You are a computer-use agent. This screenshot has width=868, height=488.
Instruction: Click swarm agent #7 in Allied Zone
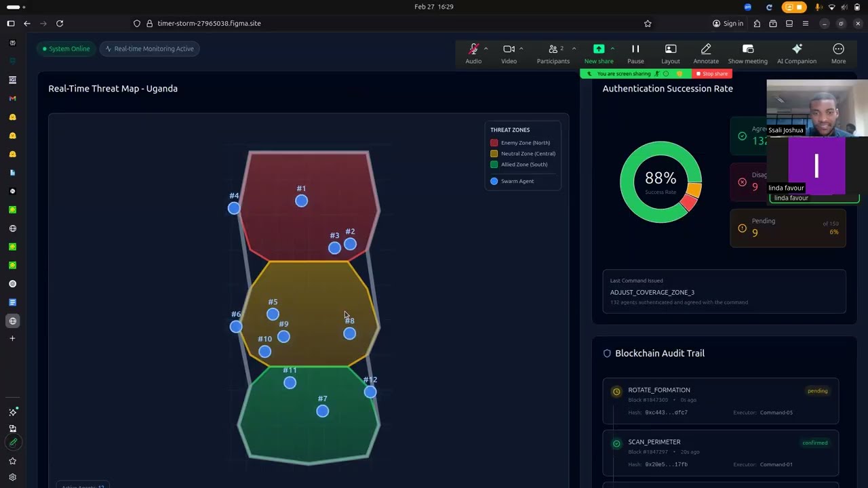point(323,411)
